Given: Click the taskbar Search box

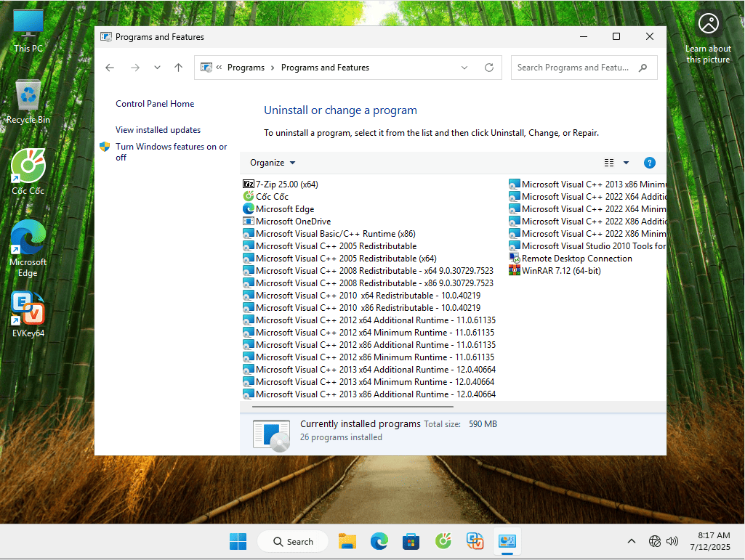Looking at the screenshot, I should pyautogui.click(x=293, y=541).
